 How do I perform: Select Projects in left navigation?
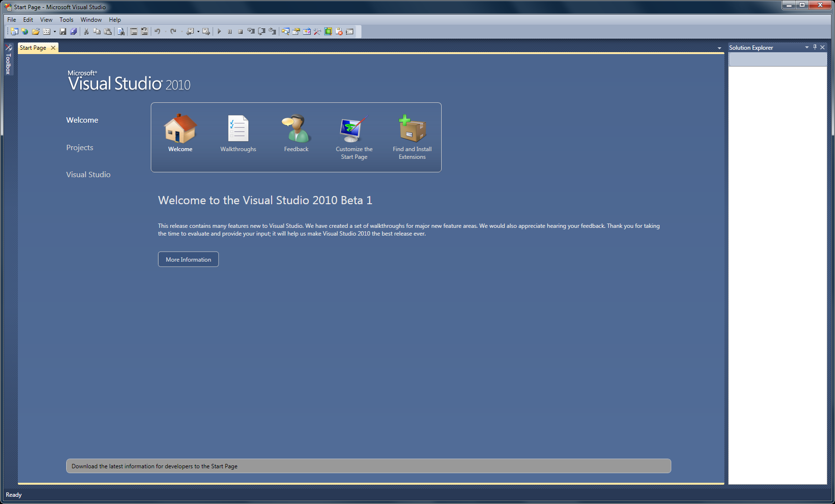tap(80, 148)
